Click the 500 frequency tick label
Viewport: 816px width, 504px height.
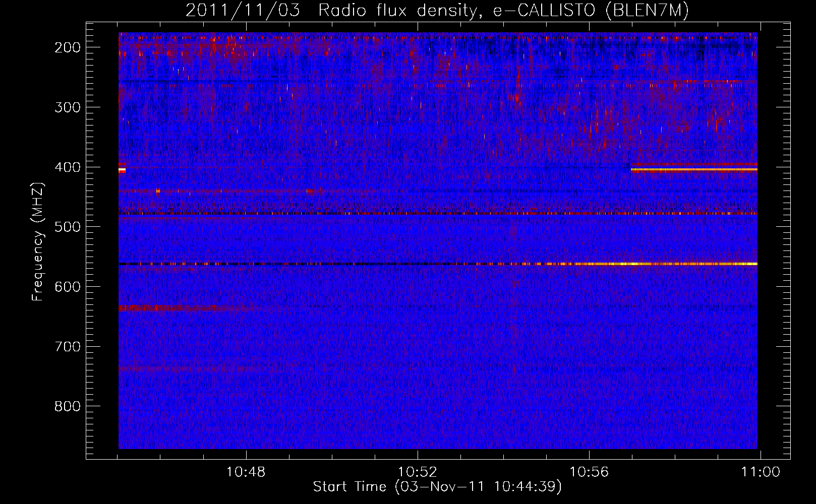[67, 227]
